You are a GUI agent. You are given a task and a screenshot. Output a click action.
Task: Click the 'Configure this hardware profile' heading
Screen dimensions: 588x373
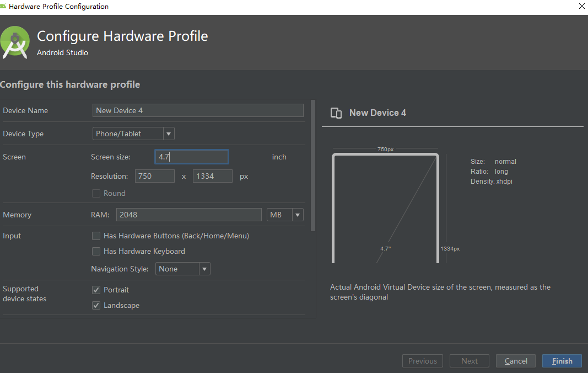point(70,84)
